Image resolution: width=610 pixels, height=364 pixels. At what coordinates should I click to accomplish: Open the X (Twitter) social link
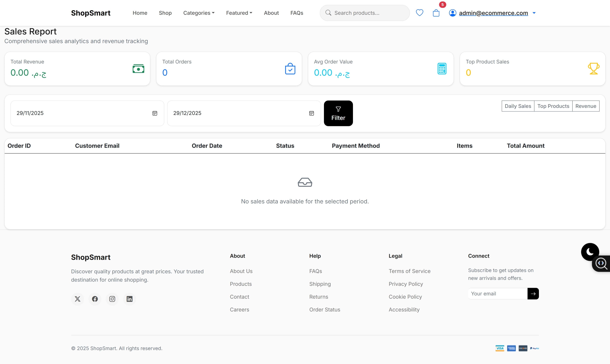click(x=78, y=299)
